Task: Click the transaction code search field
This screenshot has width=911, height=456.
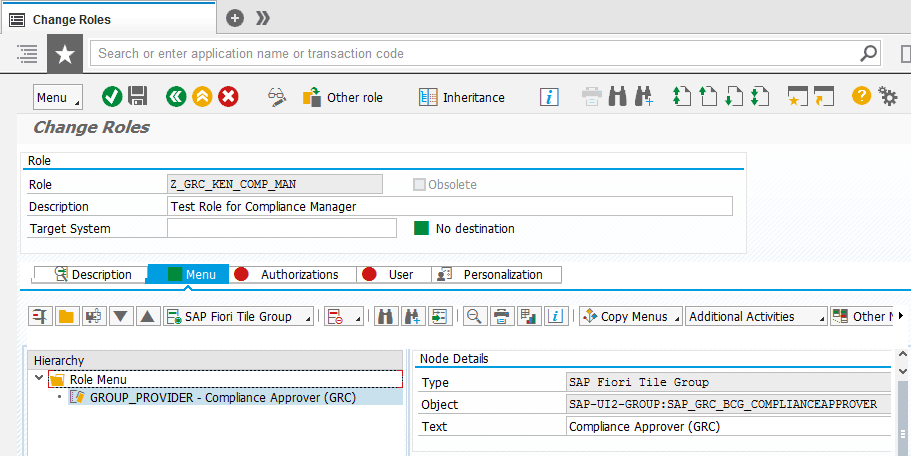Action: [x=476, y=53]
